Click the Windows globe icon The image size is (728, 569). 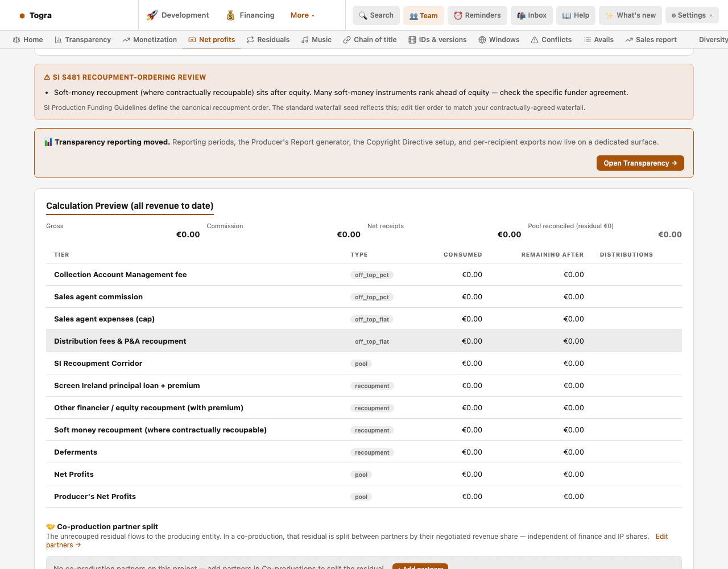(x=482, y=40)
